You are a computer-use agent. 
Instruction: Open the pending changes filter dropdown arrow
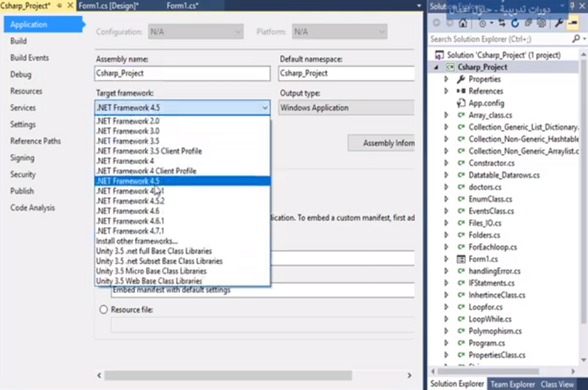(x=491, y=23)
